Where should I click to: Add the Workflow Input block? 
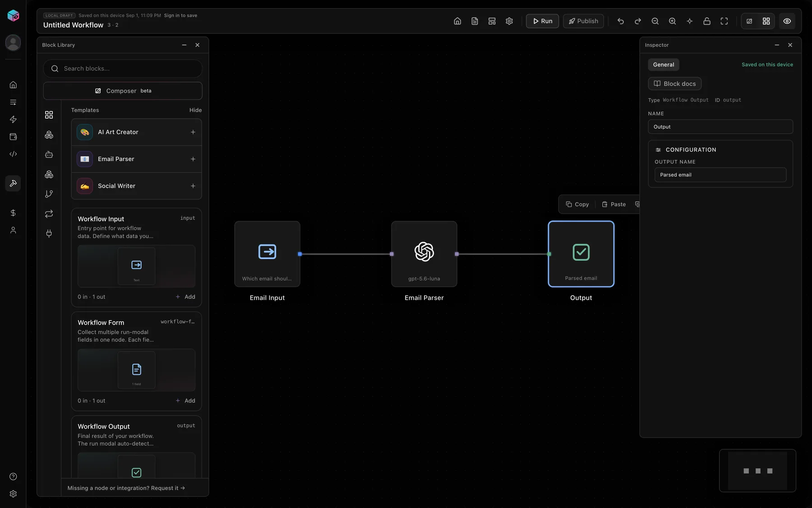pyautogui.click(x=185, y=297)
